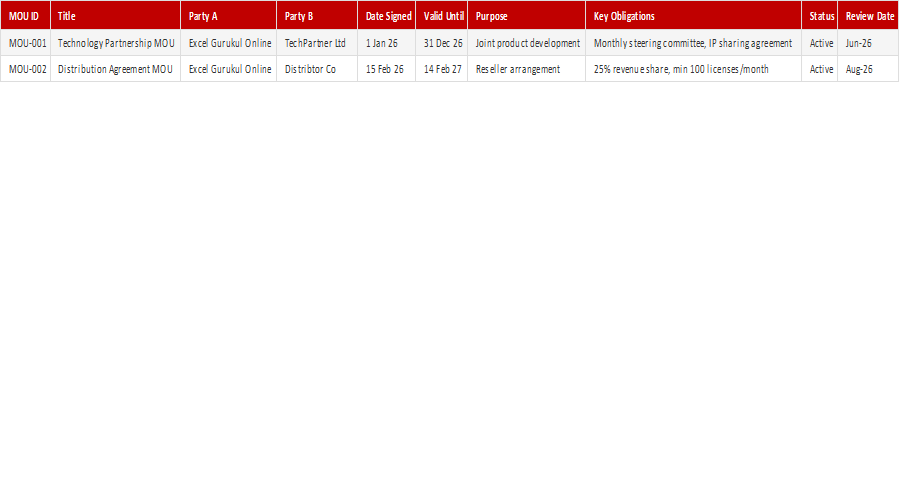Select the Party B column header
900x500 pixels.
[317, 15]
